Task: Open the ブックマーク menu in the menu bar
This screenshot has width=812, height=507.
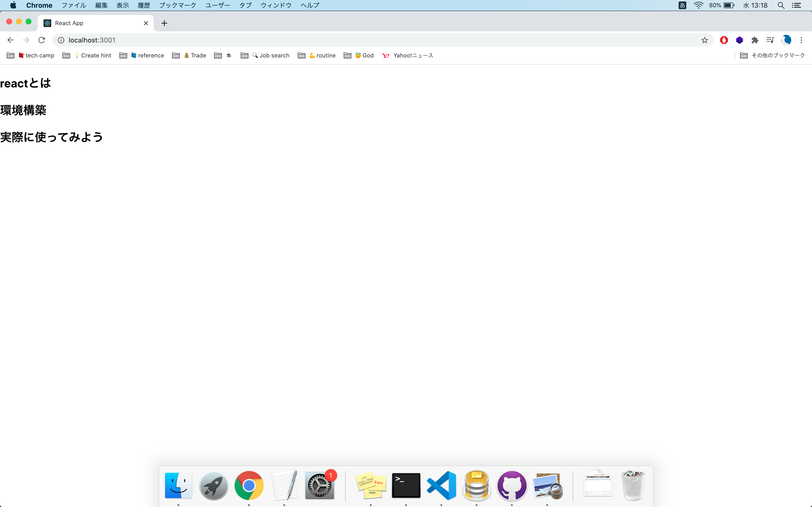Action: (177, 5)
